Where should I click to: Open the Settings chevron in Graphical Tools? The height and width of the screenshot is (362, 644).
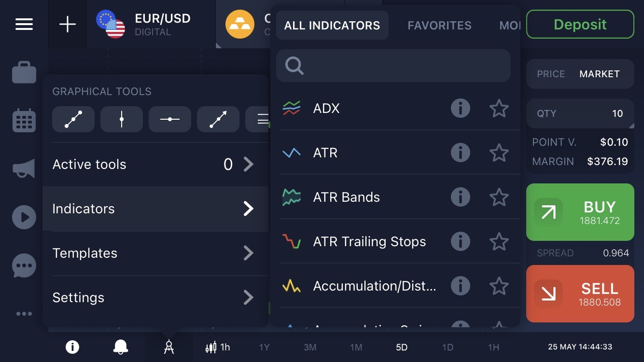pos(248,297)
